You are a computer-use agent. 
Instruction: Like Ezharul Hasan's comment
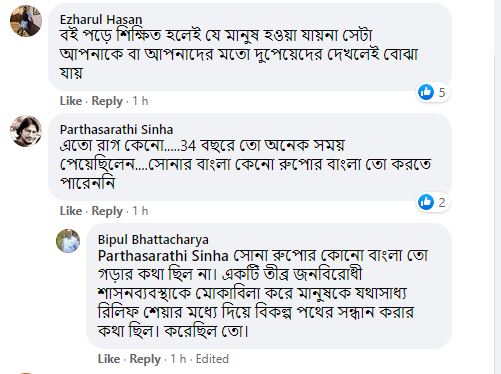[x=71, y=101]
